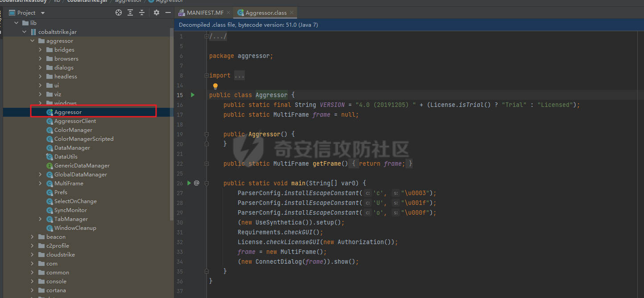Click ConnectDialog on line 34
644x298 pixels.
point(278,261)
